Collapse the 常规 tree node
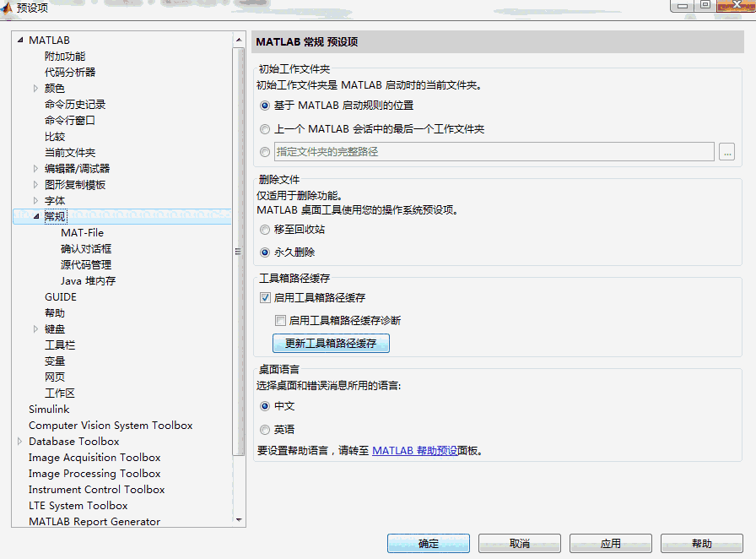Viewport: 756px width, 559px height. 36,216
